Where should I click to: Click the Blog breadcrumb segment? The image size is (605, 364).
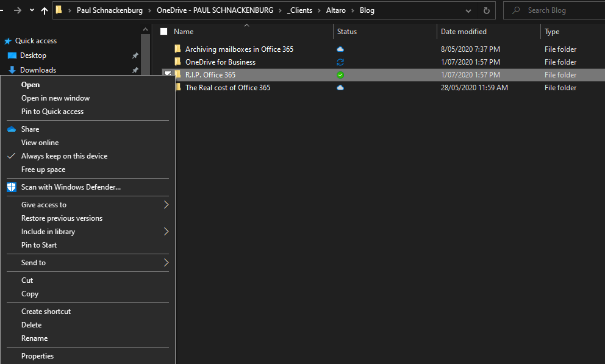pos(367,10)
